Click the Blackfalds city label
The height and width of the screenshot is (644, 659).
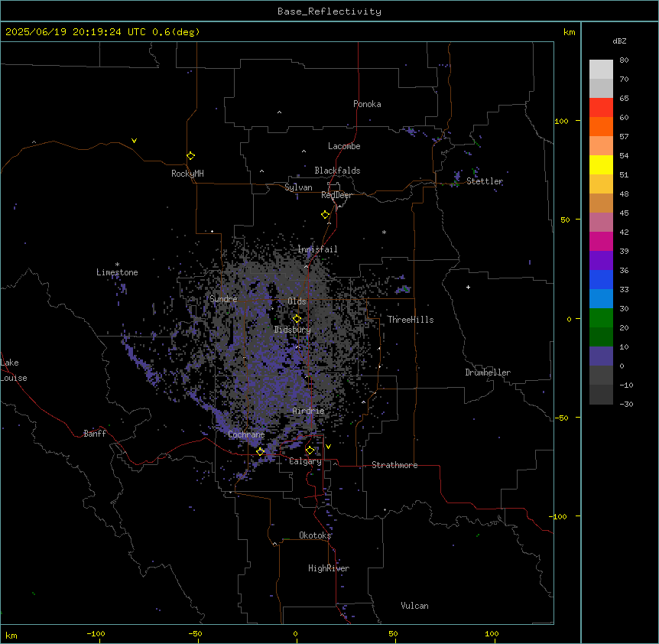tap(337, 171)
